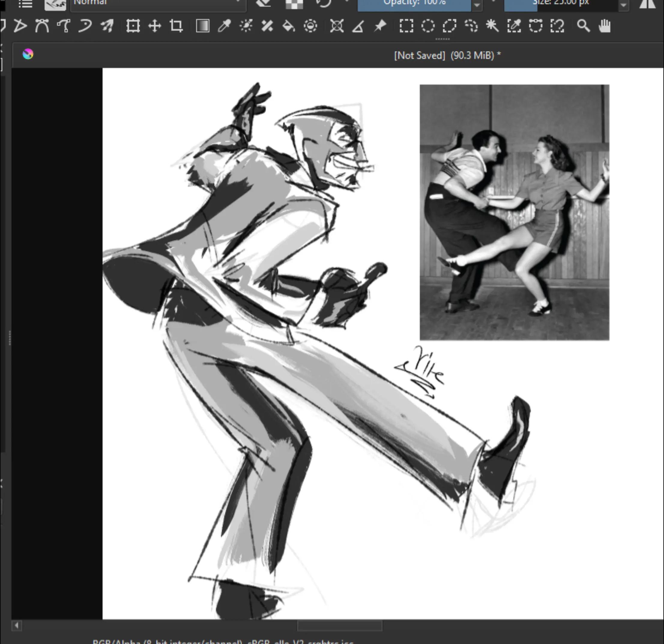Activate the Move tool
The image size is (664, 644).
pos(155,26)
